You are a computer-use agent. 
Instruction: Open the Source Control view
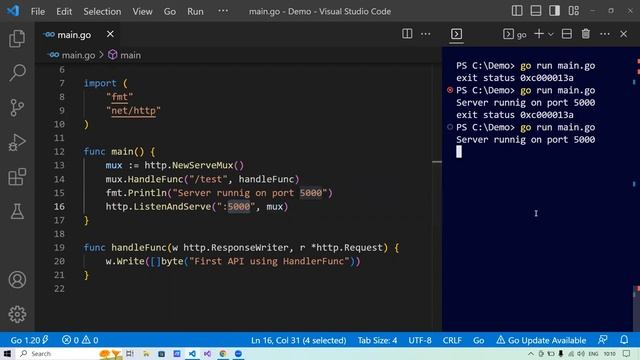[17, 108]
